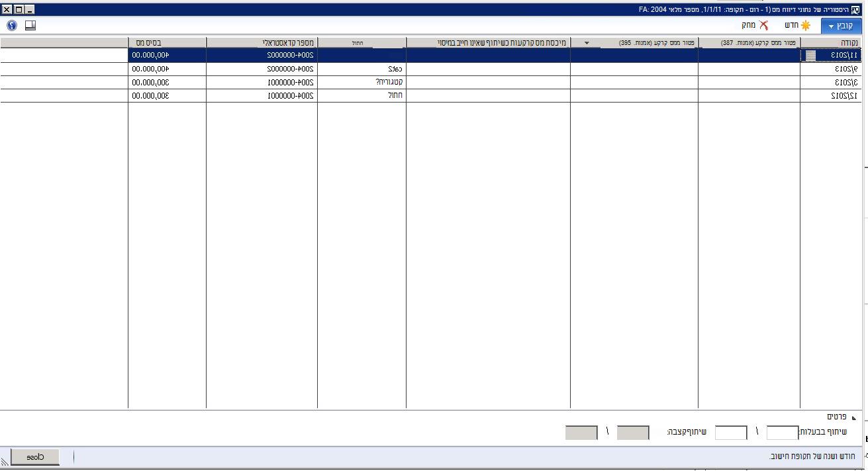This screenshot has width=868, height=471.
Task: Click second greyed שיתוףקצבה field after slash
Action: pyautogui.click(x=581, y=433)
